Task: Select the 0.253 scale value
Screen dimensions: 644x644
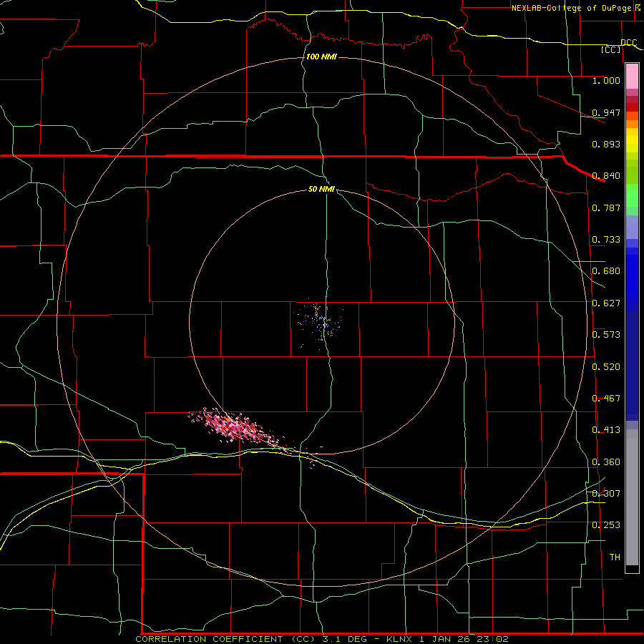Action: pos(606,525)
